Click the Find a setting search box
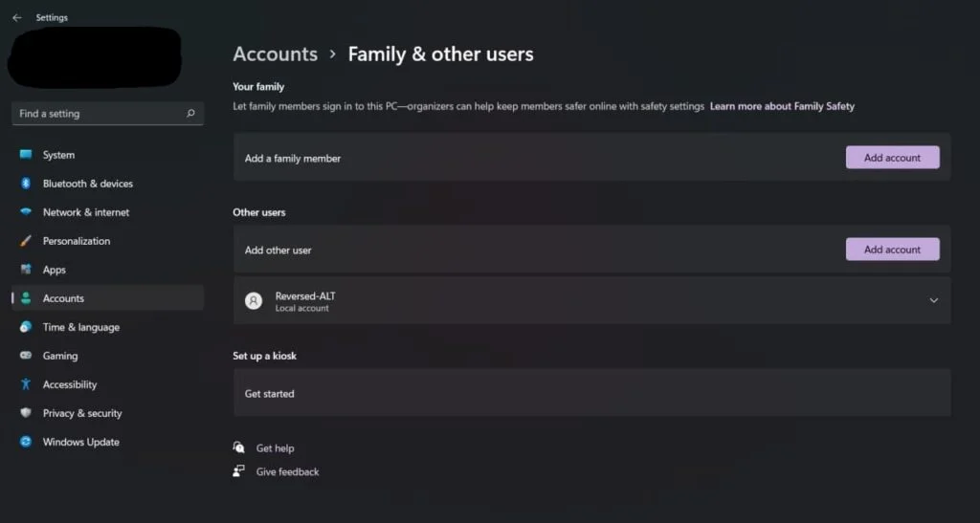980x523 pixels. [96, 114]
